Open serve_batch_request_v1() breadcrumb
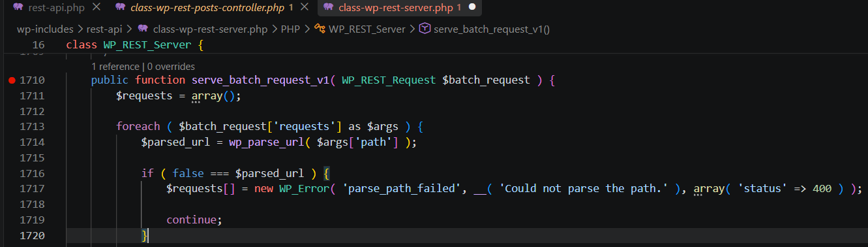 (x=492, y=29)
